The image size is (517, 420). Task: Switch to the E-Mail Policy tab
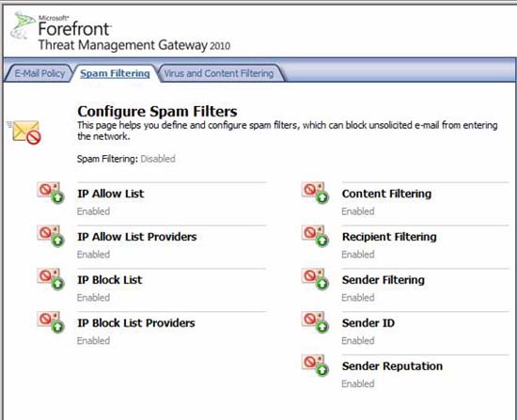click(39, 73)
